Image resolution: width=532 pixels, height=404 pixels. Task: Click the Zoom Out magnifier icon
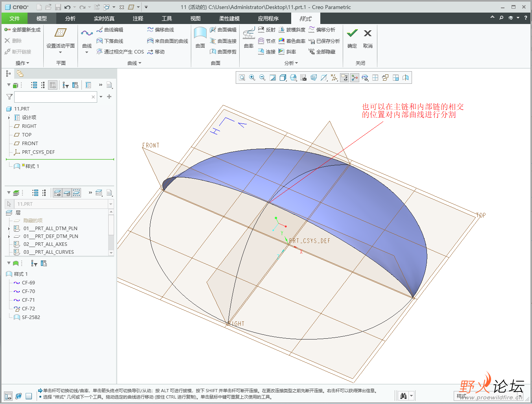coord(262,77)
